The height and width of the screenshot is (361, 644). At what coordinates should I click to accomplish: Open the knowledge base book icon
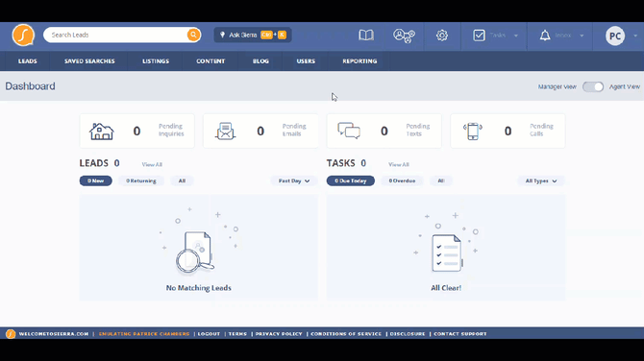[x=366, y=36]
